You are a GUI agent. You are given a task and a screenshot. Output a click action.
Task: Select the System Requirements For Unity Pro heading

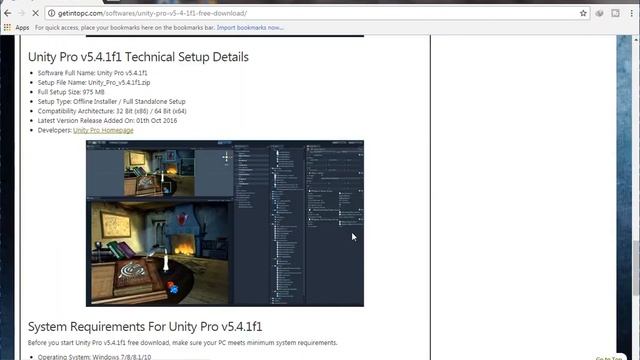click(145, 327)
